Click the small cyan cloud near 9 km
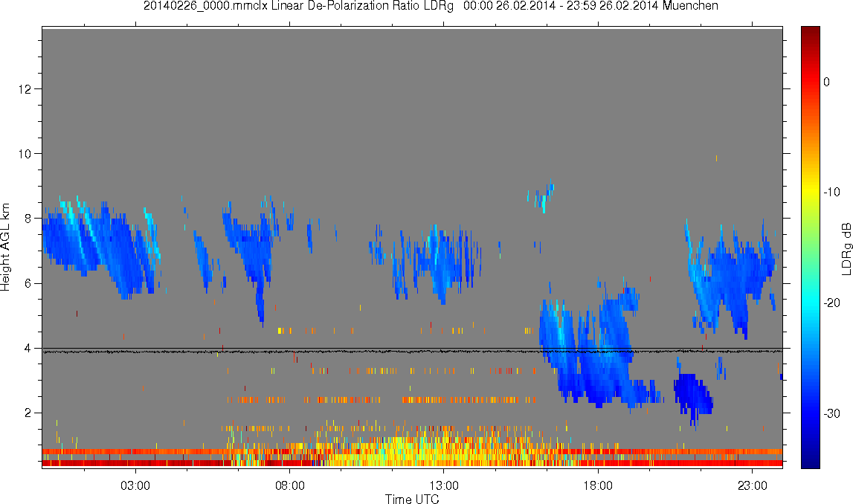Screen dimensions: 853x504 point(542,196)
